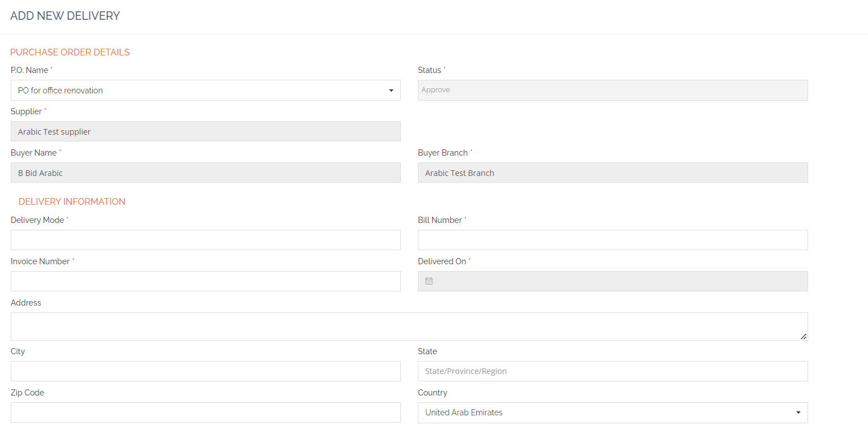Expand the Country dropdown showing United Arab Emirates

coord(612,412)
